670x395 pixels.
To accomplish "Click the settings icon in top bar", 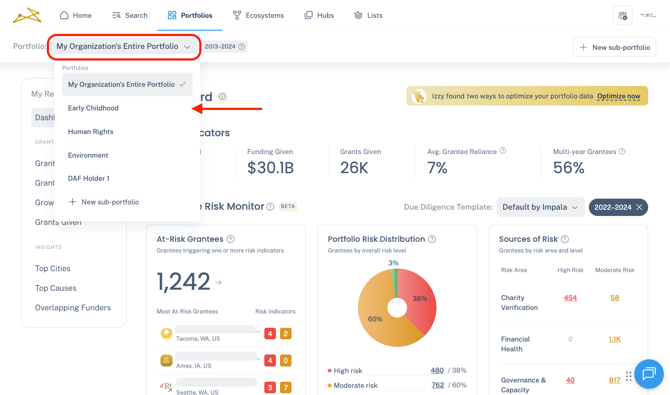I will [x=623, y=15].
